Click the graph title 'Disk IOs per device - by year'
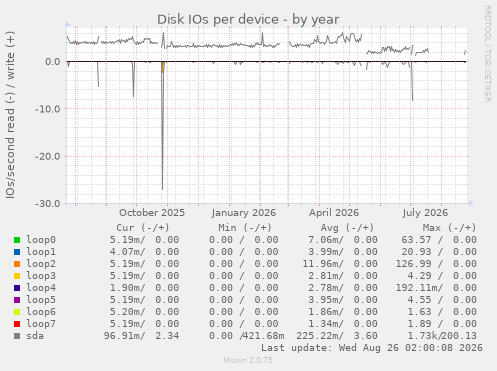This screenshot has width=497, height=371. point(248,20)
